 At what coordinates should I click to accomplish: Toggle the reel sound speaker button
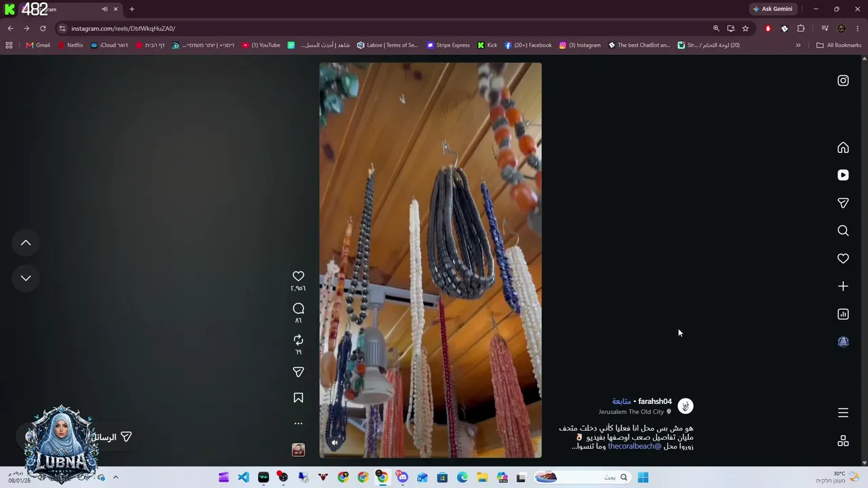334,443
